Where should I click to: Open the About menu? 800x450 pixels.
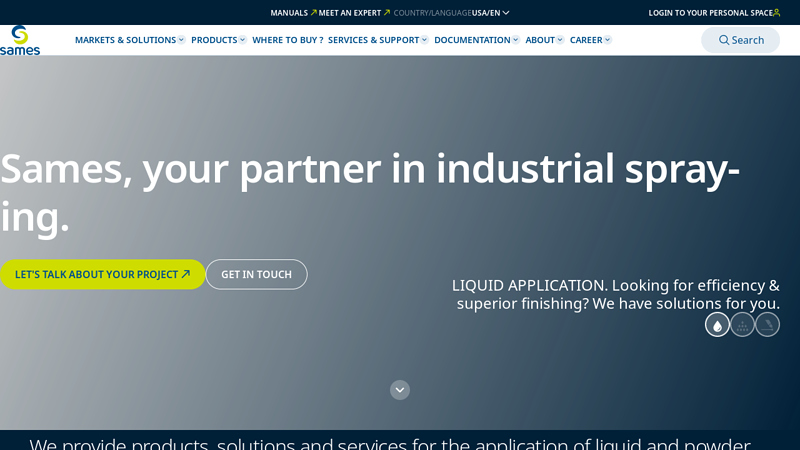pos(544,40)
